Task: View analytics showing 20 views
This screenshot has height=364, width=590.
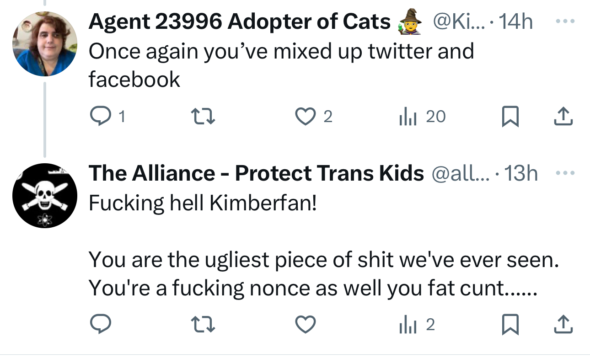Action: [x=422, y=117]
